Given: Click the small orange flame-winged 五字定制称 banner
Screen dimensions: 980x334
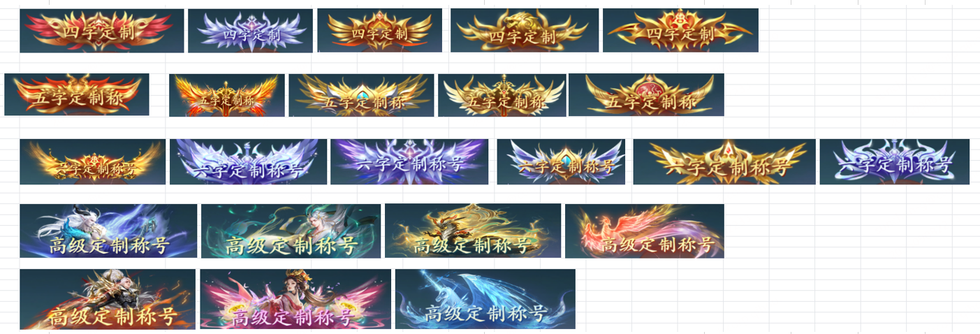Looking at the screenshot, I should [x=227, y=95].
